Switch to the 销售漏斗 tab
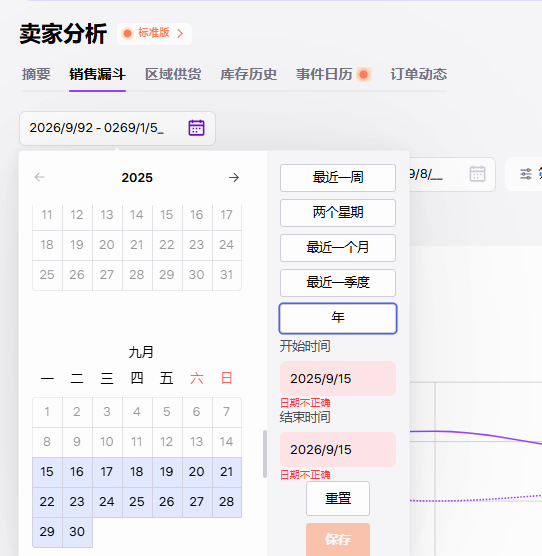 97,74
